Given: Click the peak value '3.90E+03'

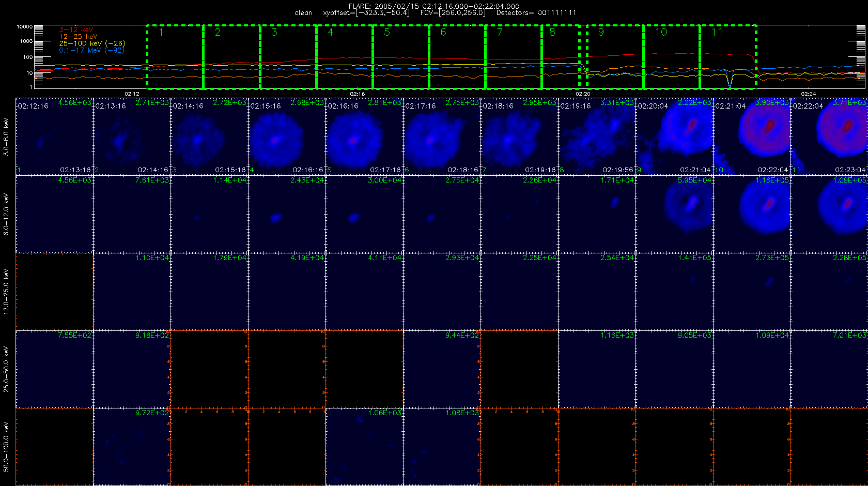Looking at the screenshot, I should point(772,103).
